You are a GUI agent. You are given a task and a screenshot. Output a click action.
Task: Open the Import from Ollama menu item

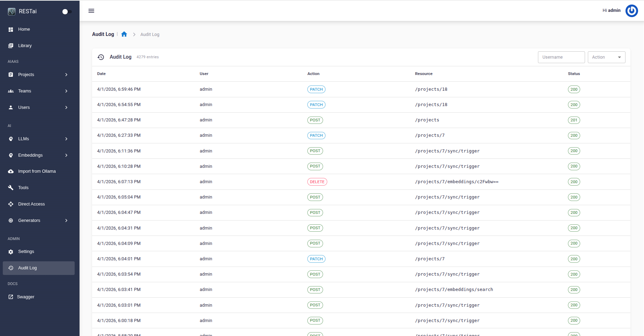click(39, 171)
